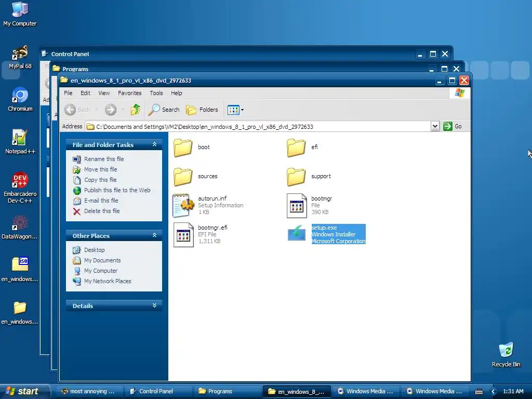Image resolution: width=532 pixels, height=399 pixels.
Task: Select the support folder icon
Action: (296, 177)
